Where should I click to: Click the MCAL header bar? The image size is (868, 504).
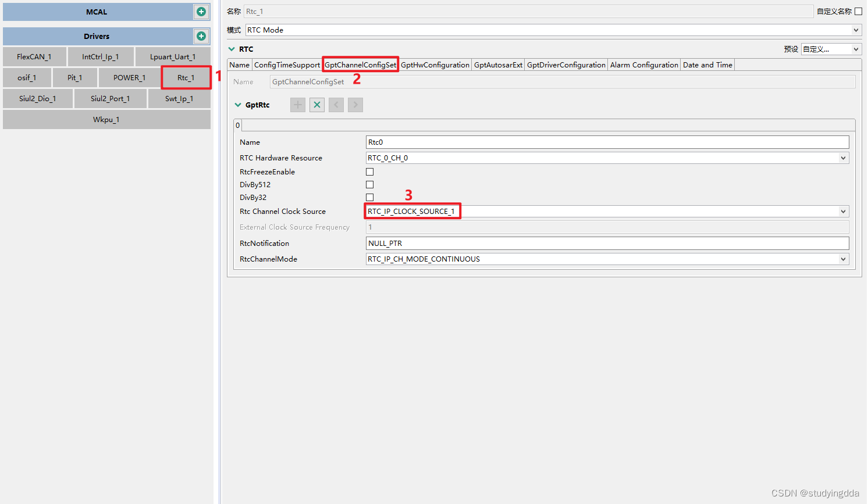pyautogui.click(x=97, y=12)
